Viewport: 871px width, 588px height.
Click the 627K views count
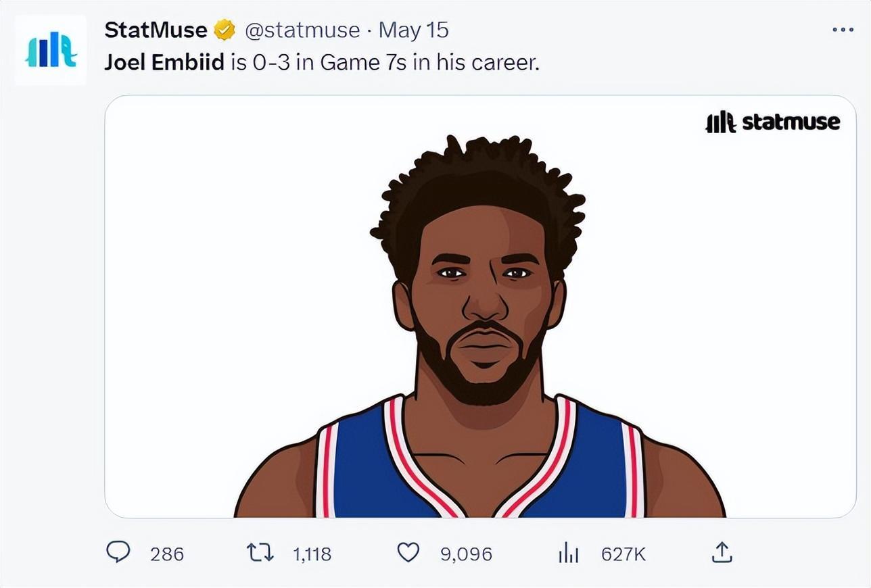pos(623,555)
